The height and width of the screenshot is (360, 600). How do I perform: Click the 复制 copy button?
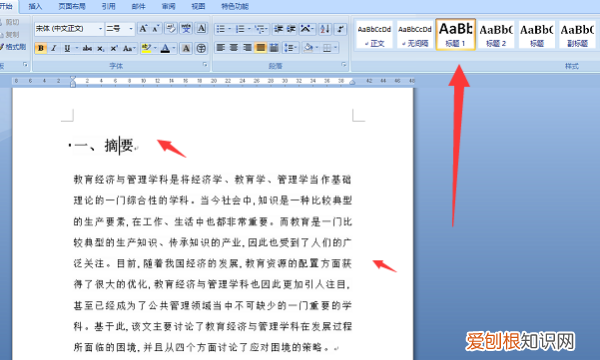pos(10,34)
